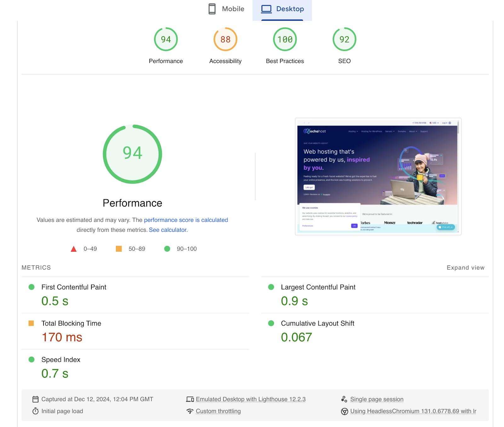Click the large 94 performance gauge
The width and height of the screenshot is (504, 427).
pos(132,154)
